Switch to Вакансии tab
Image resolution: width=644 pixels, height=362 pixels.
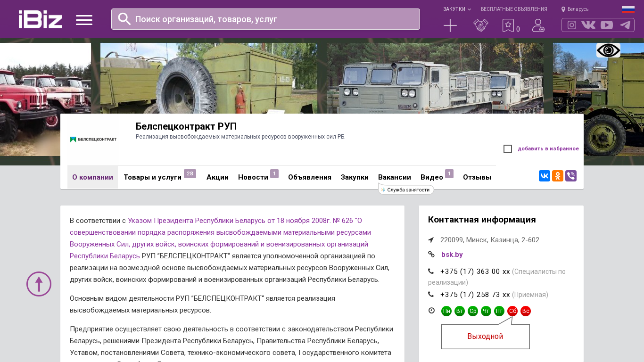(395, 177)
